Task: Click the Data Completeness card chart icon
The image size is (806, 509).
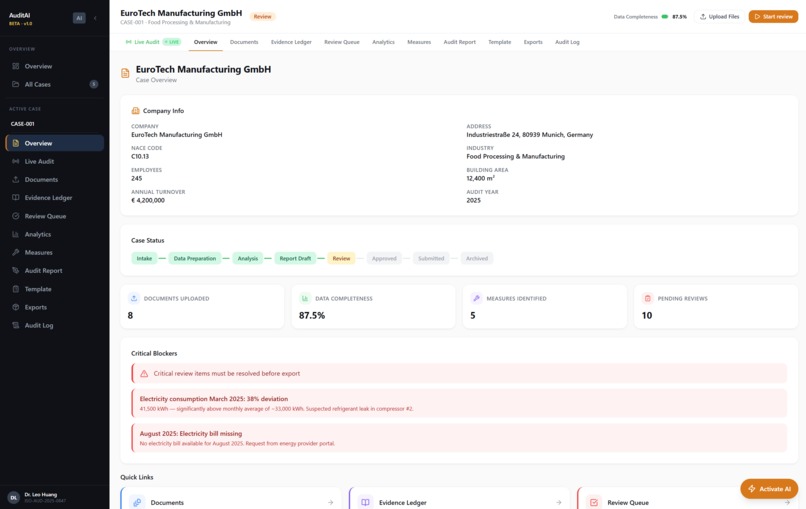Action: [x=305, y=298]
